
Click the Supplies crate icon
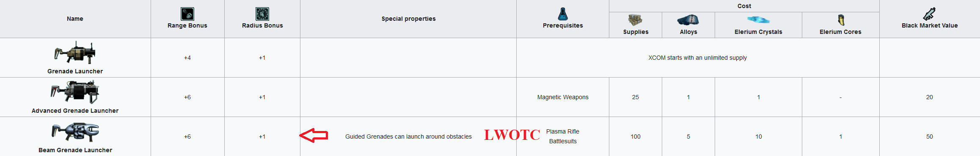tap(635, 20)
